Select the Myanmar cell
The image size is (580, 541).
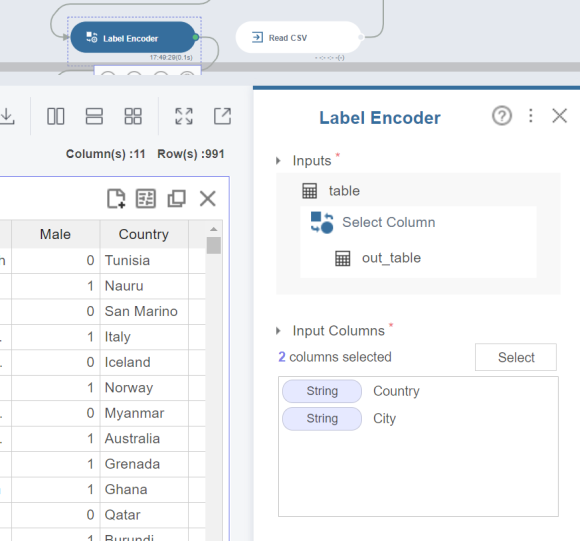144,413
